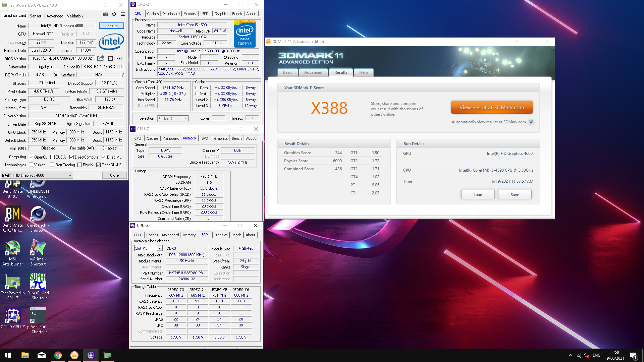
Task: Toggle PhysX checkbox
Action: click(79, 165)
